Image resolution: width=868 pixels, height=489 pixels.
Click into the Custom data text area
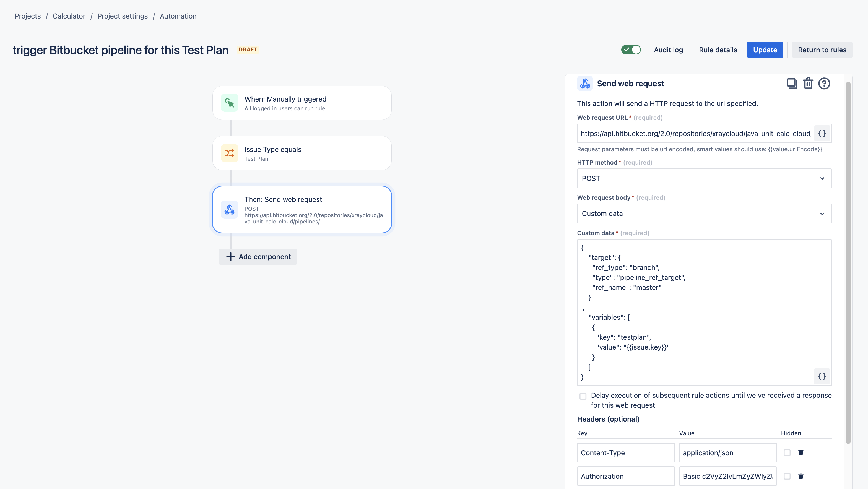click(x=704, y=312)
